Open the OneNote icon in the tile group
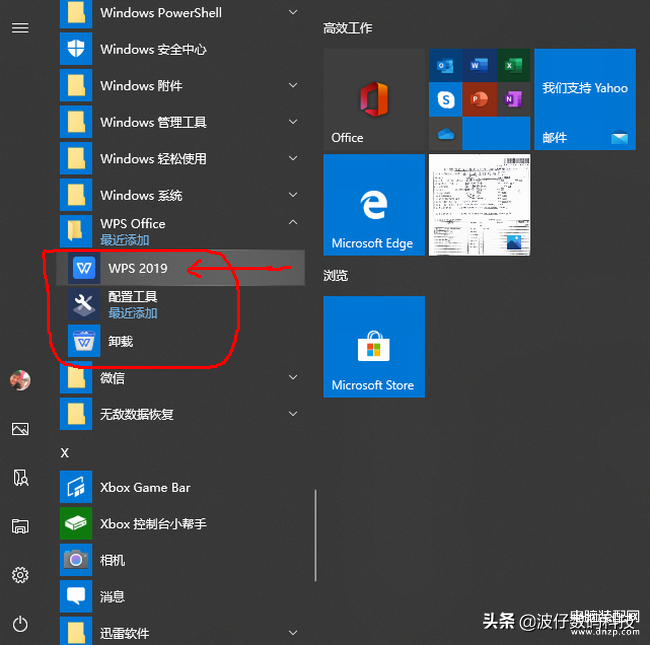Image resolution: width=650 pixels, height=645 pixels. coord(513,99)
